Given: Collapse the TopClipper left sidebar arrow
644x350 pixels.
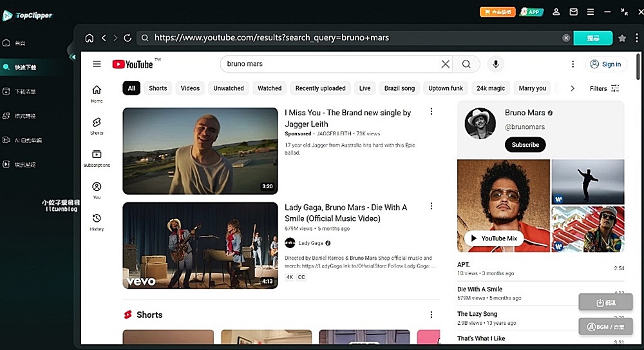Looking at the screenshot, I should [73, 57].
